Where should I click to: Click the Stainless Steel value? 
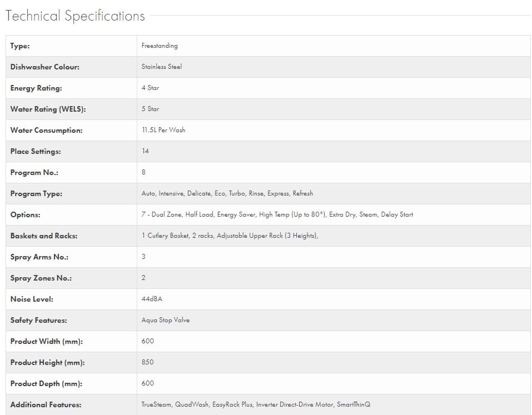click(x=162, y=67)
